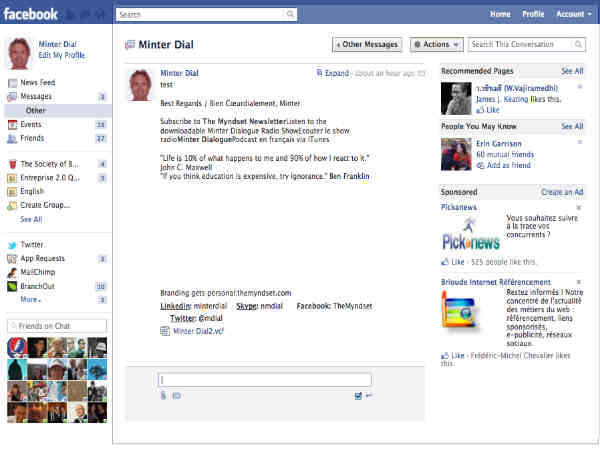Viewport: 600px width, 450px height.
Task: Open Minter Dial2.vcf attachment link
Action: click(198, 331)
